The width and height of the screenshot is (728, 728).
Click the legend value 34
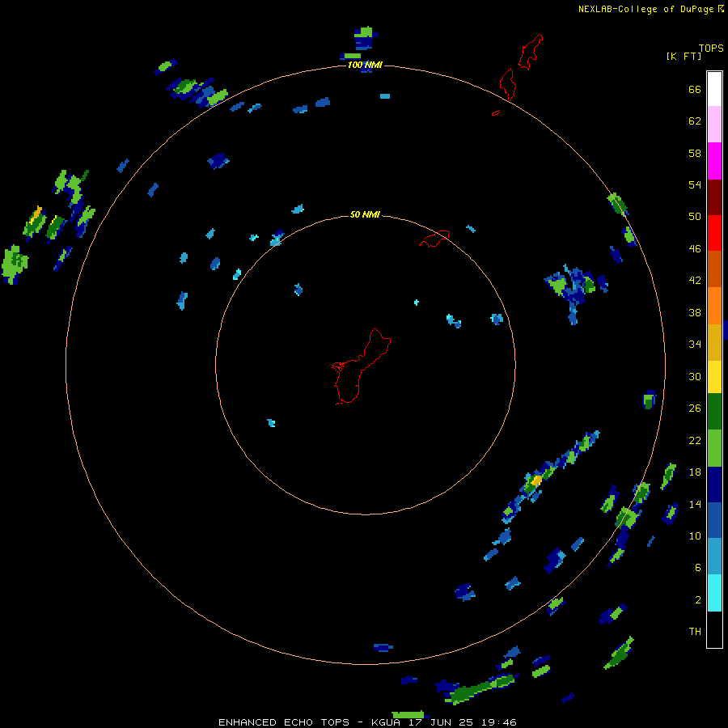[x=695, y=344]
